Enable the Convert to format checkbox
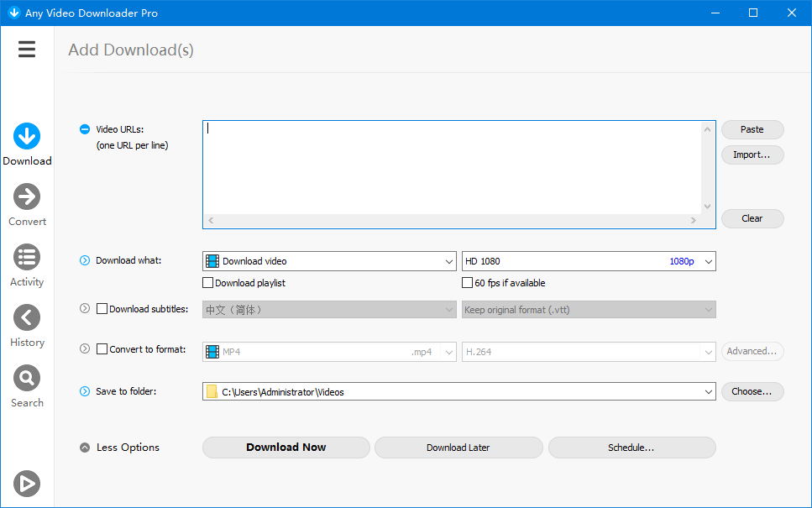 pyautogui.click(x=102, y=349)
